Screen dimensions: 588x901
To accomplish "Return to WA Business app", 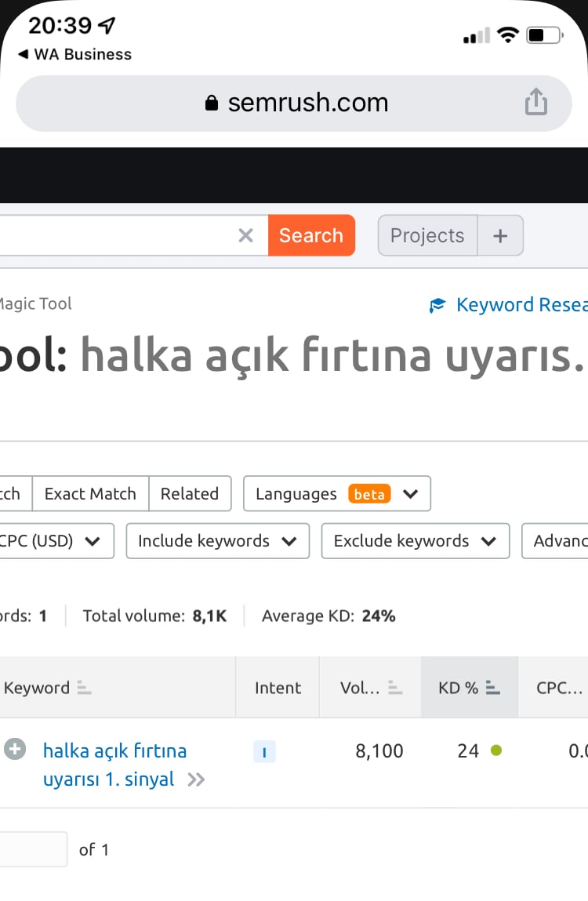I will (74, 54).
